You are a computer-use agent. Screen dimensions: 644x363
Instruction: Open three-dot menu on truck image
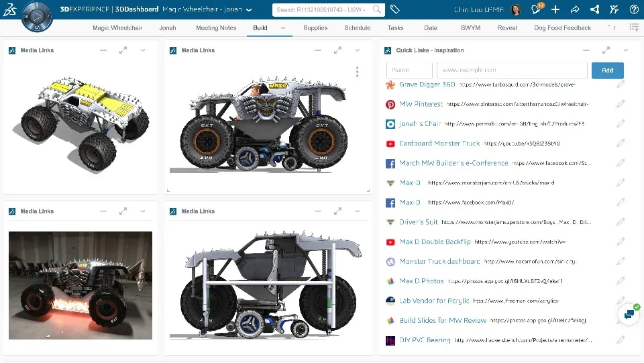coord(358,72)
